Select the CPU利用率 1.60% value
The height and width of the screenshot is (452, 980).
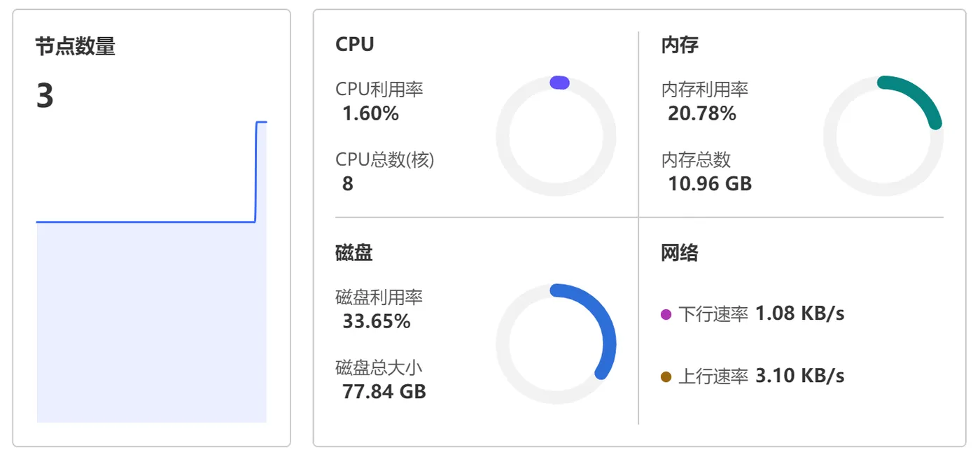[370, 113]
